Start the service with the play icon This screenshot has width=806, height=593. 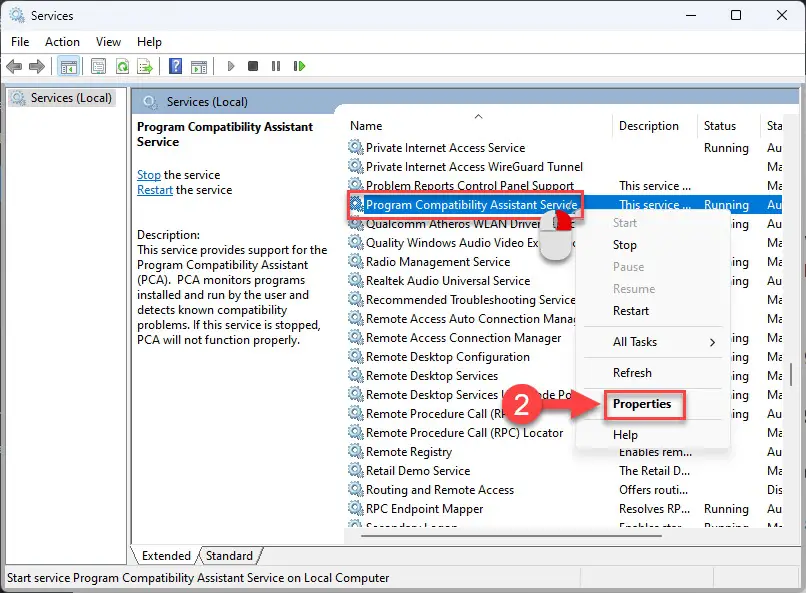(x=230, y=66)
